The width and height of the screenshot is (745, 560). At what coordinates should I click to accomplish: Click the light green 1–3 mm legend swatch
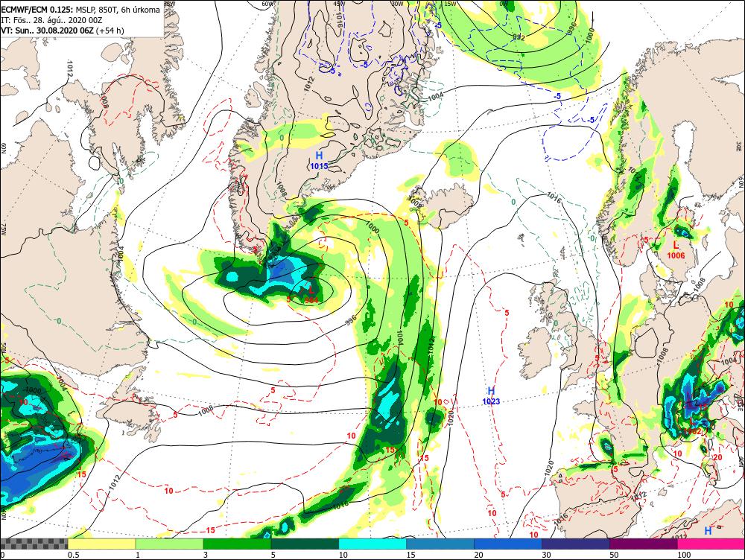[170, 544]
